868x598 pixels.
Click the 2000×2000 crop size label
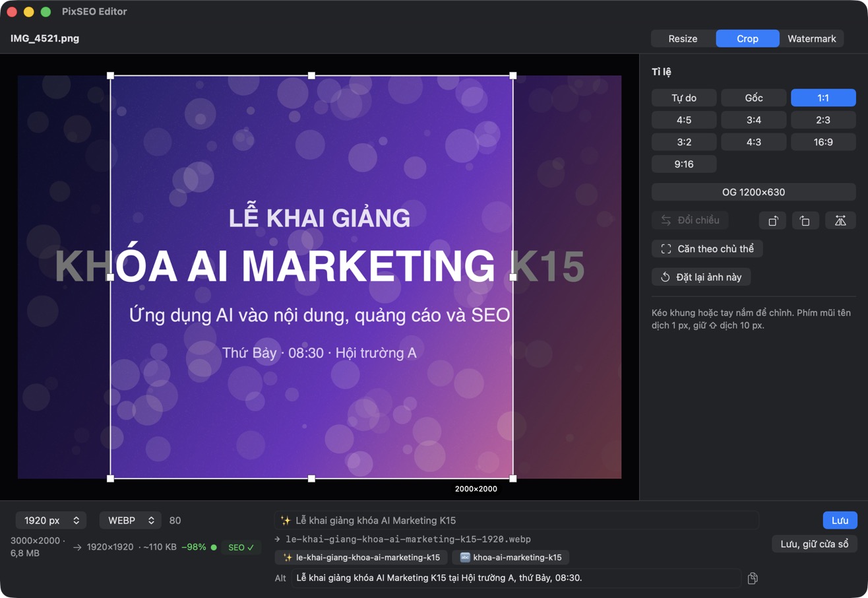coord(476,489)
